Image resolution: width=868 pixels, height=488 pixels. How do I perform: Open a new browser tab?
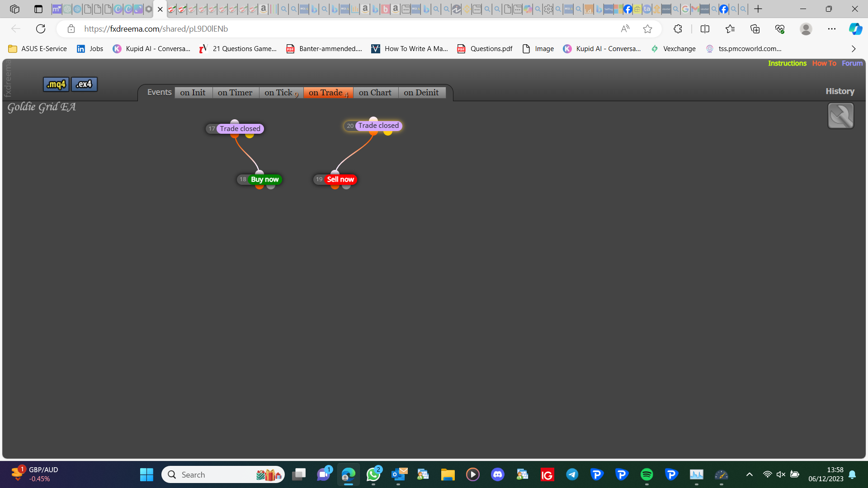758,9
